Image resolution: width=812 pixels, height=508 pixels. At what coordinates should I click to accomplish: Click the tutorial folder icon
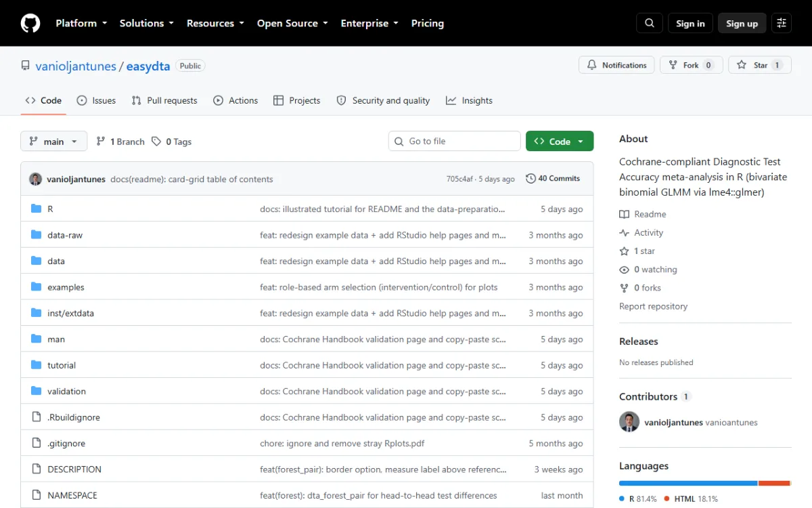[x=37, y=365]
